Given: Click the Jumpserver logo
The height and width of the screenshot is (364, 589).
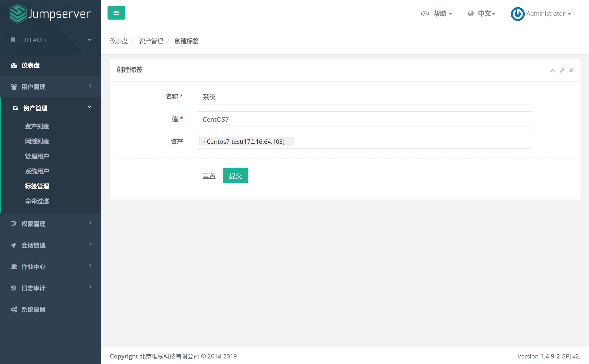Looking at the screenshot, I should click(x=50, y=14).
